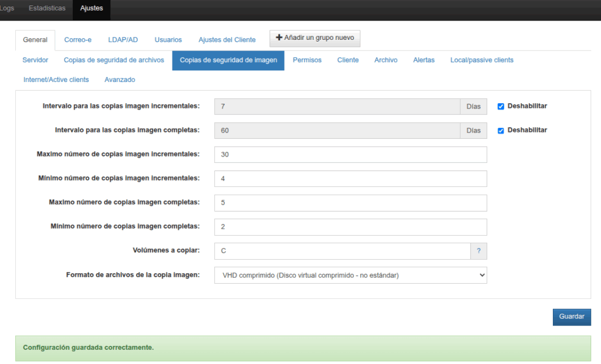Screen dimensions: 601x364
Task: Go to the Usuarios tab
Action: click(168, 40)
